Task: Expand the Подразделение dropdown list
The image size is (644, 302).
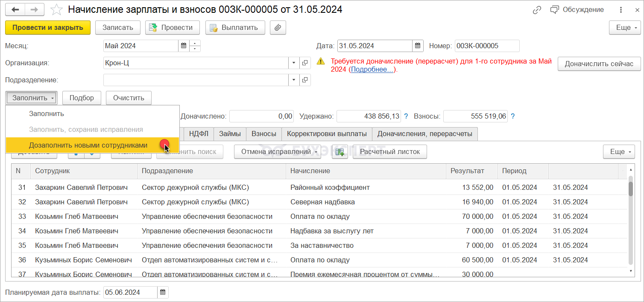Action: click(294, 80)
